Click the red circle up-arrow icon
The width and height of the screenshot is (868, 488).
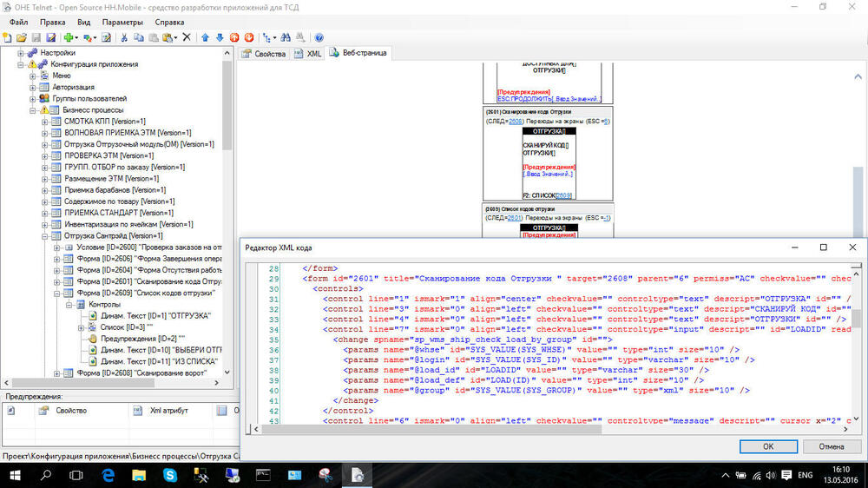coord(234,37)
